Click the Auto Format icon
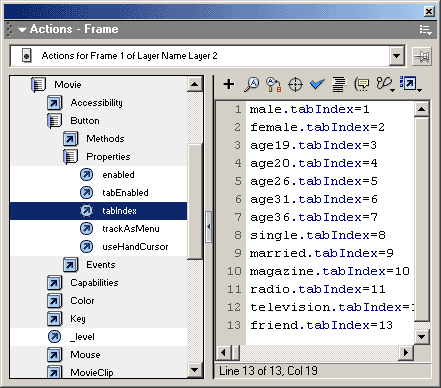Screen dimensions: 441x388 point(339,84)
